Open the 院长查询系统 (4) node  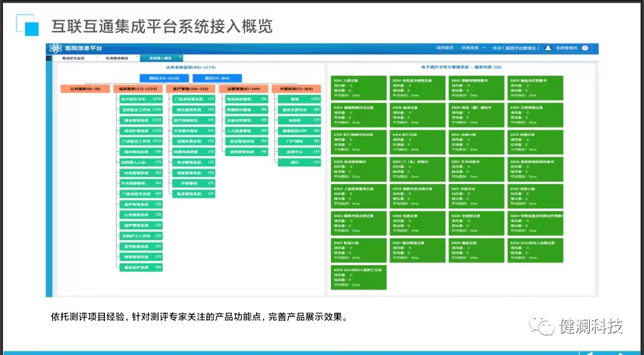[193, 110]
